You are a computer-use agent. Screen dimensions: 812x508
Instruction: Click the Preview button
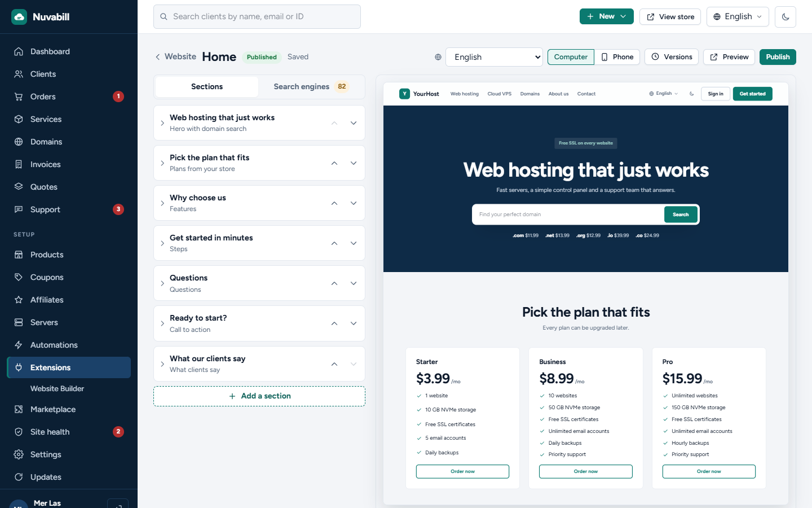pyautogui.click(x=729, y=57)
